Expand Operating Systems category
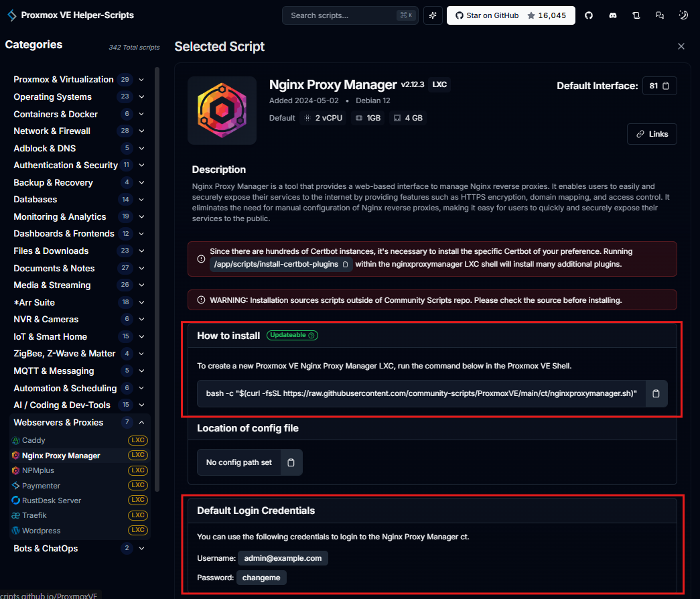700x599 pixels. pyautogui.click(x=80, y=96)
